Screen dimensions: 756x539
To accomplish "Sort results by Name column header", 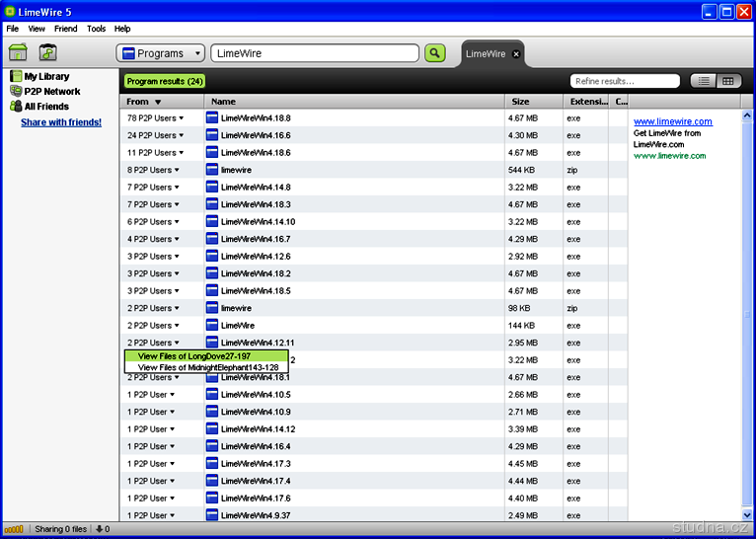I will [x=355, y=102].
